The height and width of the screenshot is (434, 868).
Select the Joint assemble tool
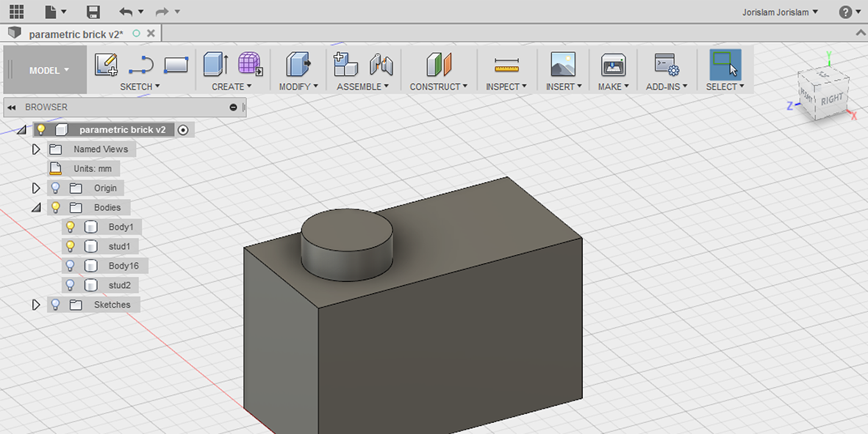381,65
